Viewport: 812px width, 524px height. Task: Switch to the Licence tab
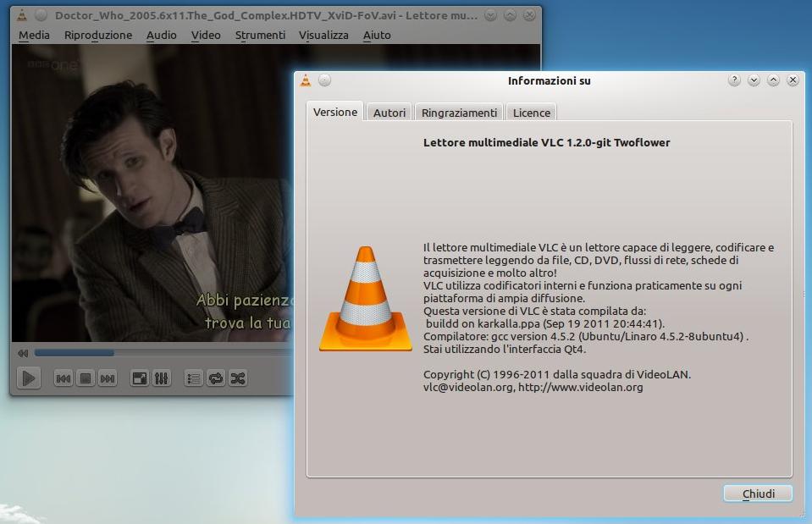point(532,113)
